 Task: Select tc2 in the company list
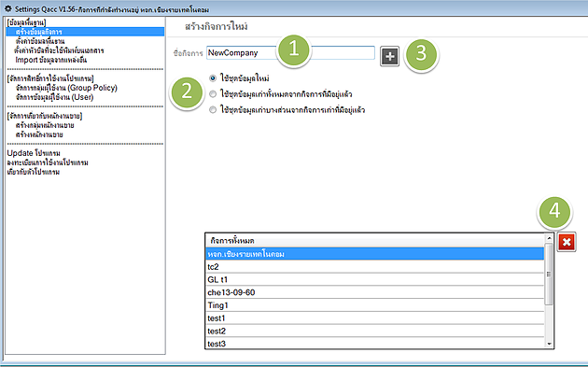point(374,267)
